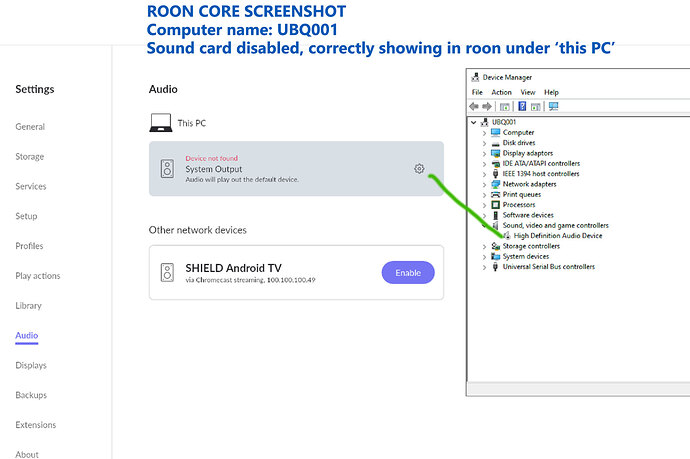690x459 pixels.
Task: Open the Extensions settings section
Action: tap(36, 425)
